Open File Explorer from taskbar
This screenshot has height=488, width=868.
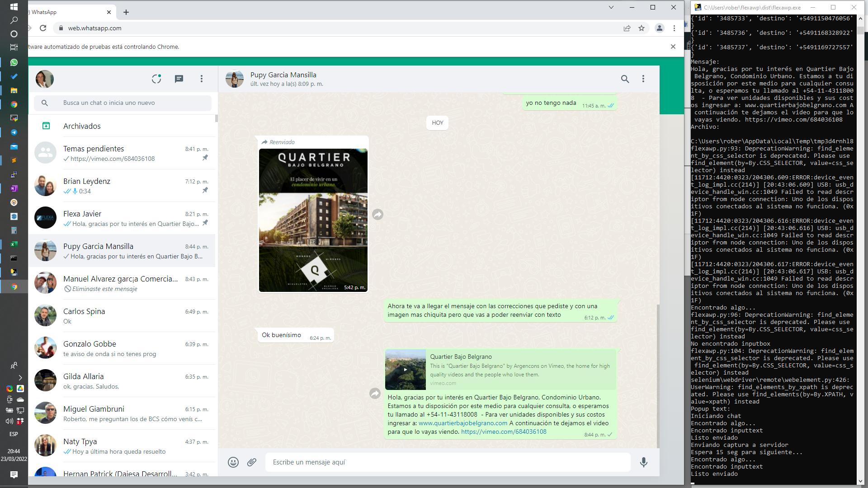[14, 90]
